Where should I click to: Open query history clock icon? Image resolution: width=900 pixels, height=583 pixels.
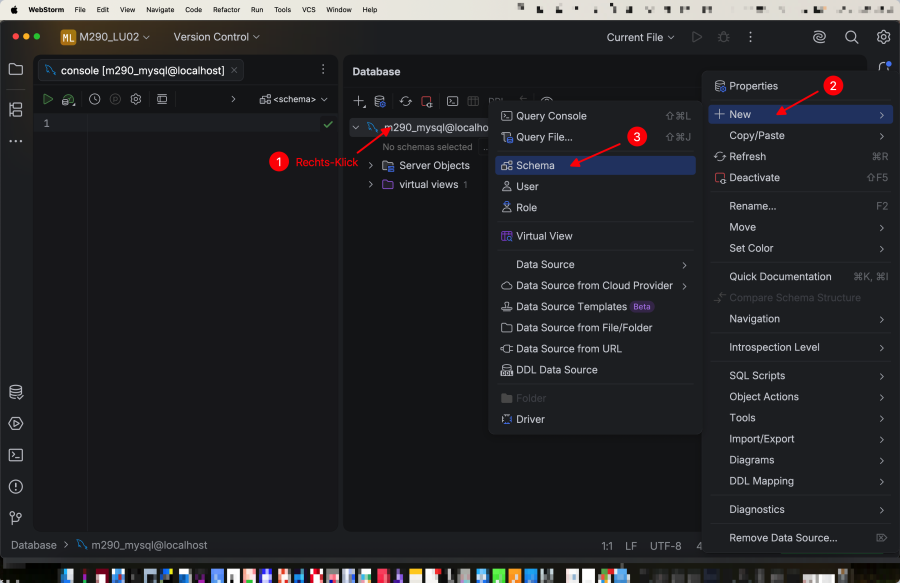coord(95,99)
